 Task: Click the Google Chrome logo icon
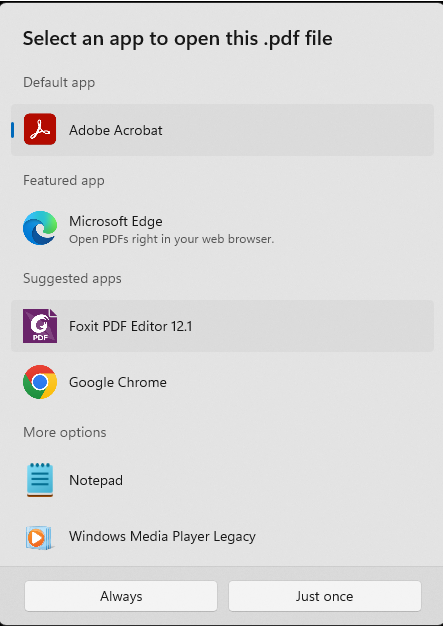pyautogui.click(x=40, y=382)
